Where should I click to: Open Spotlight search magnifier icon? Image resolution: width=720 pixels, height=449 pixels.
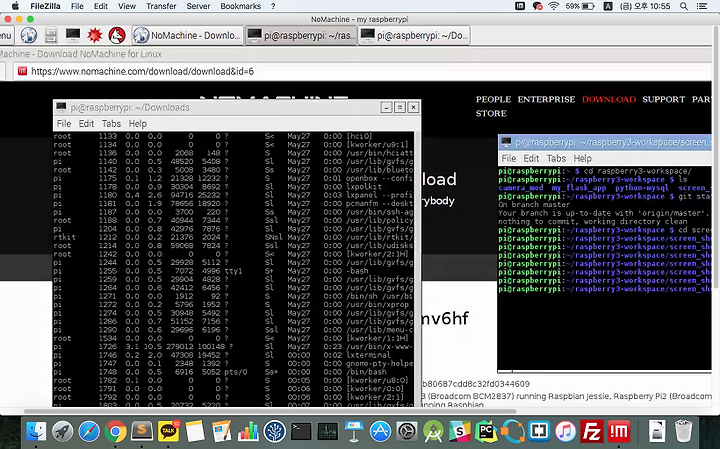[684, 6]
